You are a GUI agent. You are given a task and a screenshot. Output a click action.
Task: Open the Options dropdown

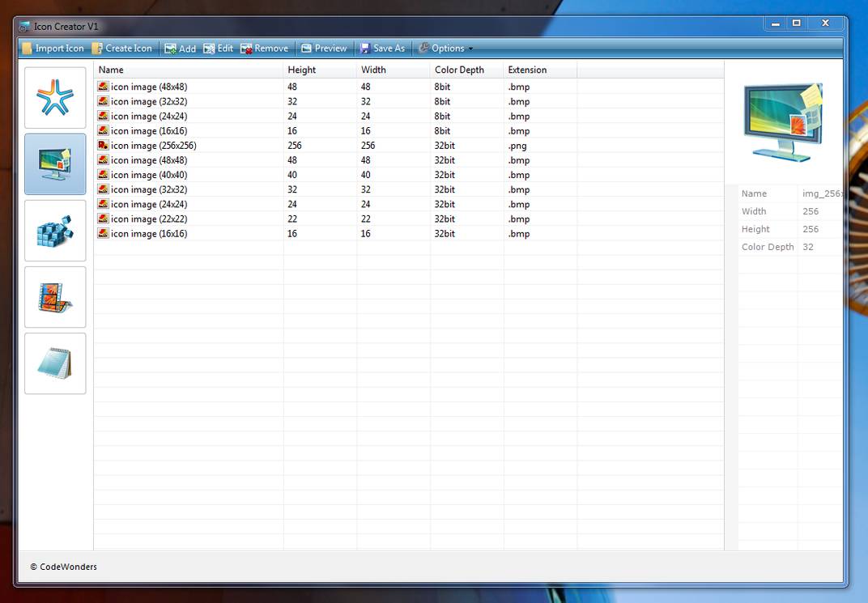(445, 48)
